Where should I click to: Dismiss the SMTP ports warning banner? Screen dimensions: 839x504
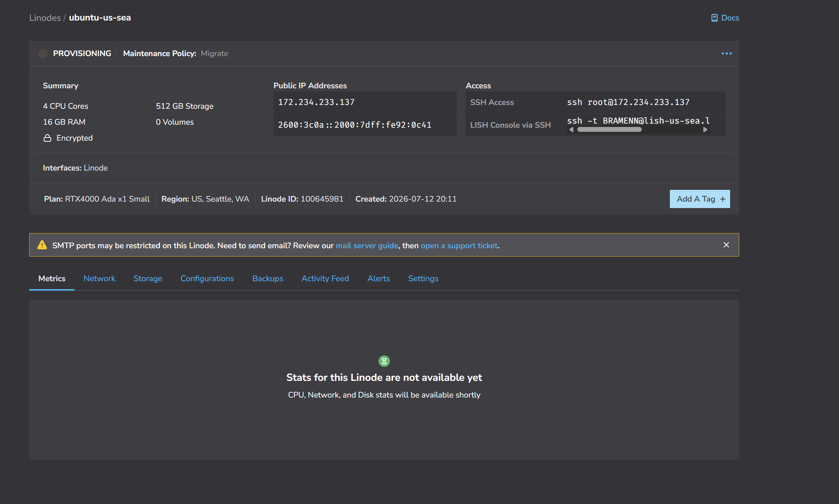[x=726, y=245]
